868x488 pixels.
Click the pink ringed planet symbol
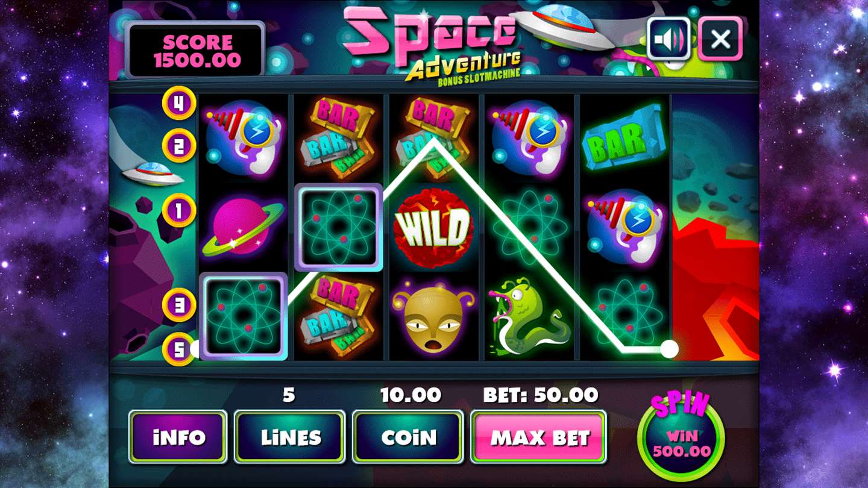click(x=243, y=228)
